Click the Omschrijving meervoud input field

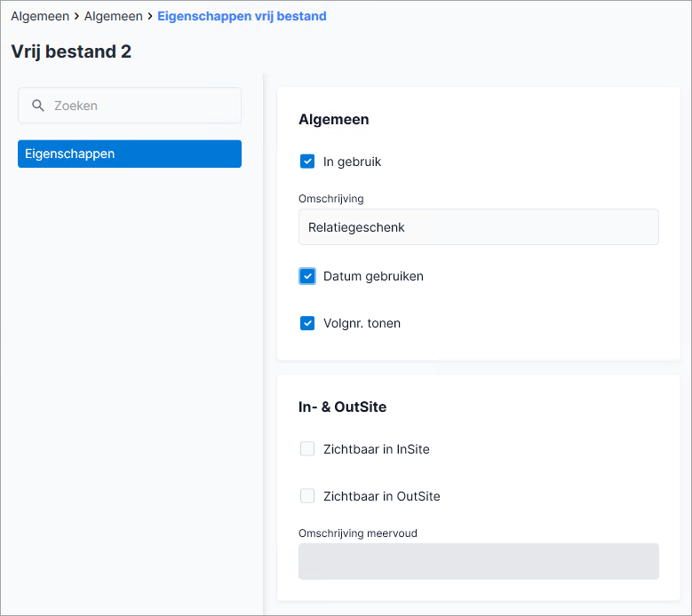(x=479, y=561)
